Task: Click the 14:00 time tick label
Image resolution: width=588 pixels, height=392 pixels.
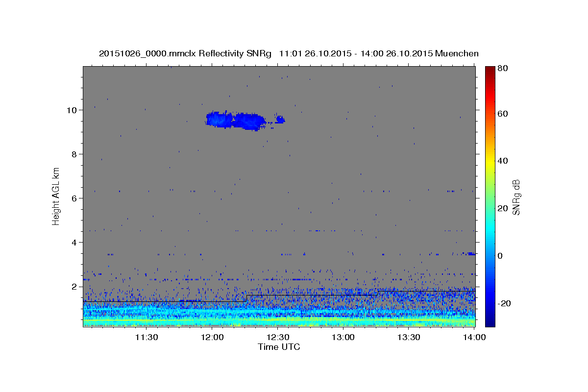Action: (473, 337)
